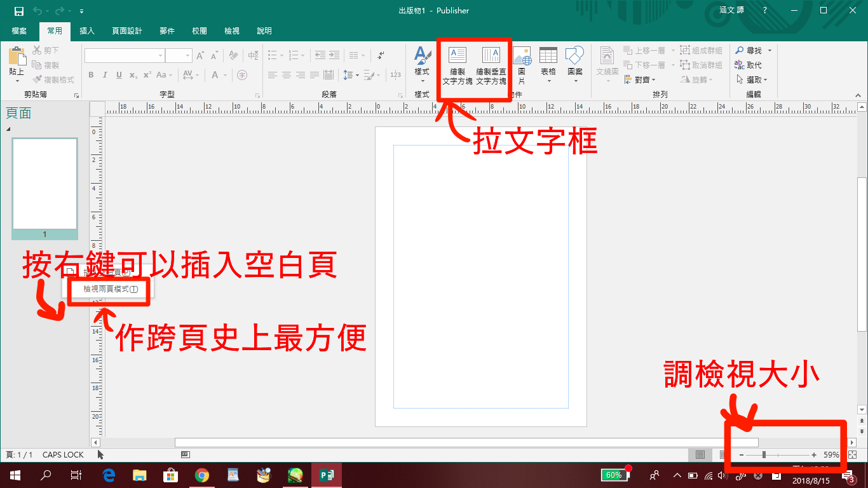Click the zoom slider handle
Image resolution: width=868 pixels, height=488 pixels.
[764, 455]
